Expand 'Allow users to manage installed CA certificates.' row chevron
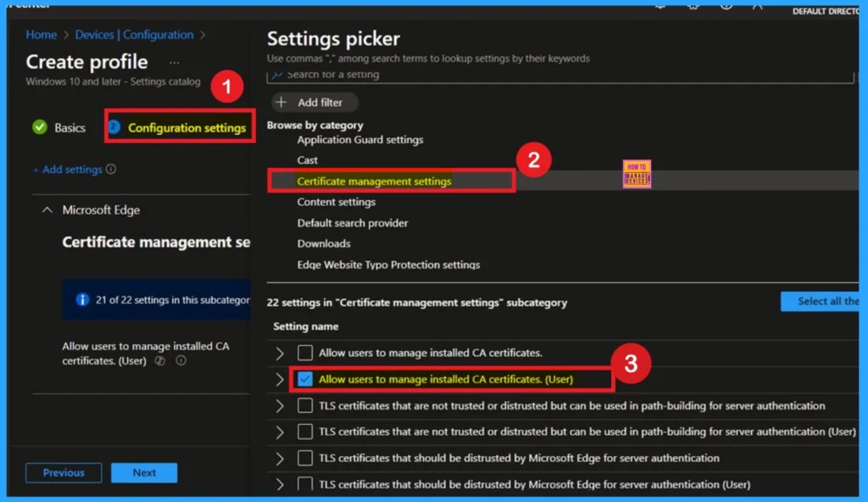Screen dimensions: 868x502 (x=280, y=353)
